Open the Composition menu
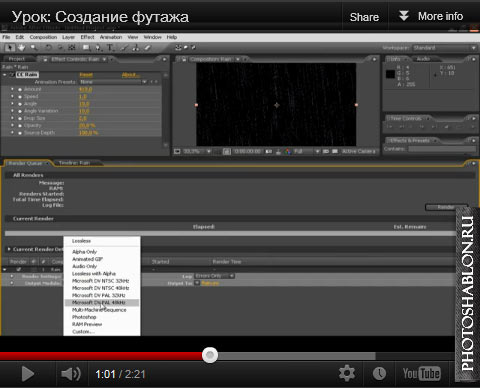The image size is (480, 388). (x=43, y=37)
